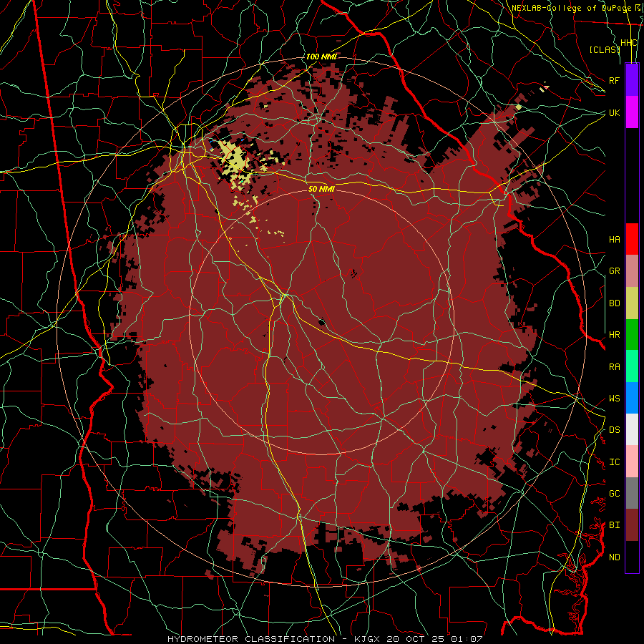
Task: Click the [CLAS] units label
Action: [605, 49]
